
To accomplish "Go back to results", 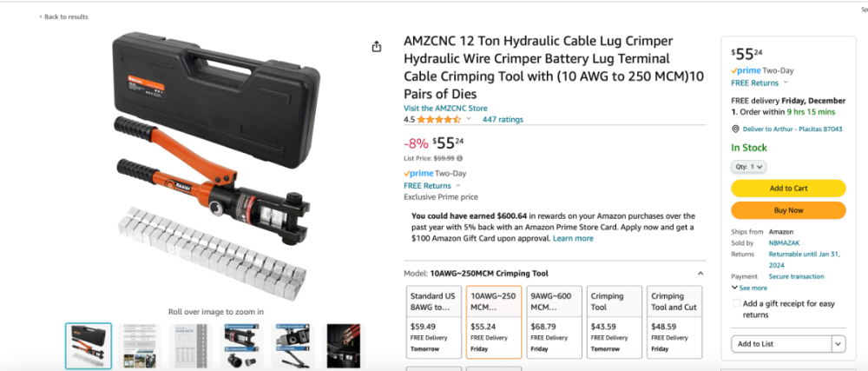I will 65,17.
